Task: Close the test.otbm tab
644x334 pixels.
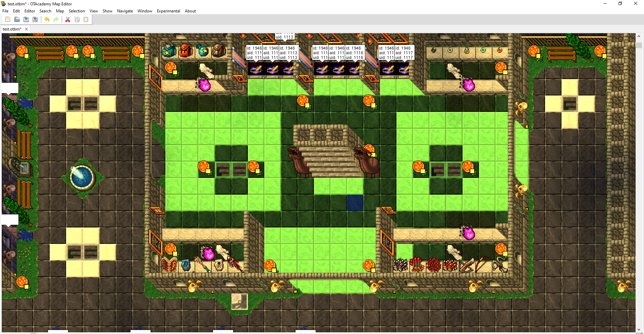Action: (x=26, y=29)
